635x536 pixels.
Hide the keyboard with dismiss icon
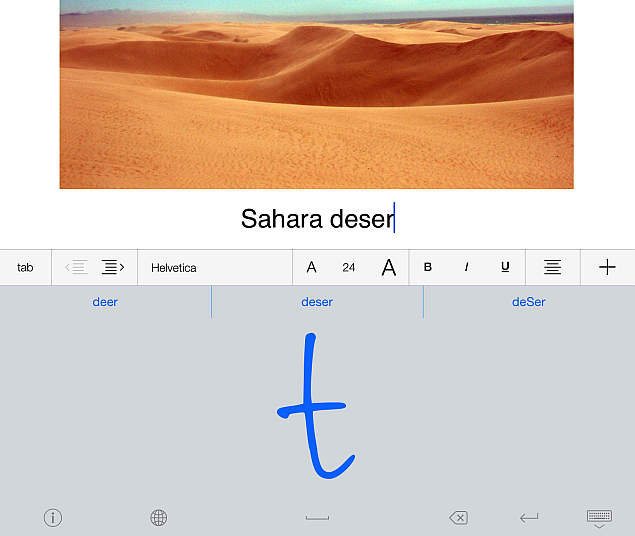tap(599, 519)
